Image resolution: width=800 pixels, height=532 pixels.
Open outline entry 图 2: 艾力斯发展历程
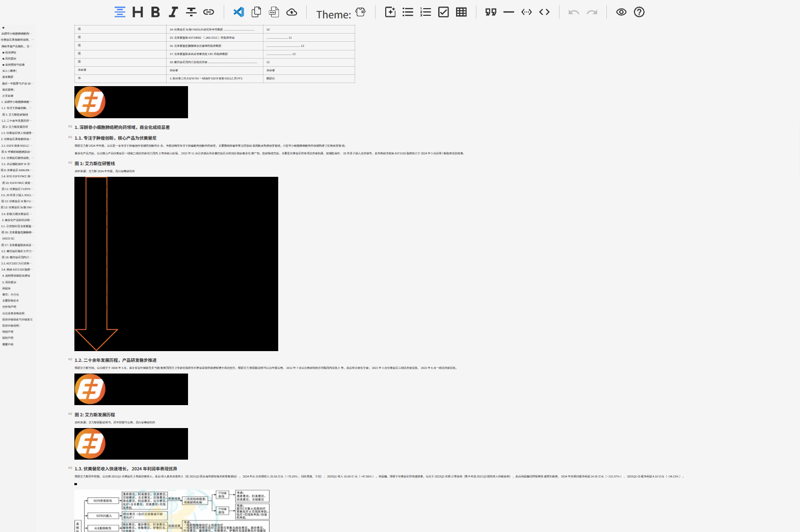pos(15,127)
